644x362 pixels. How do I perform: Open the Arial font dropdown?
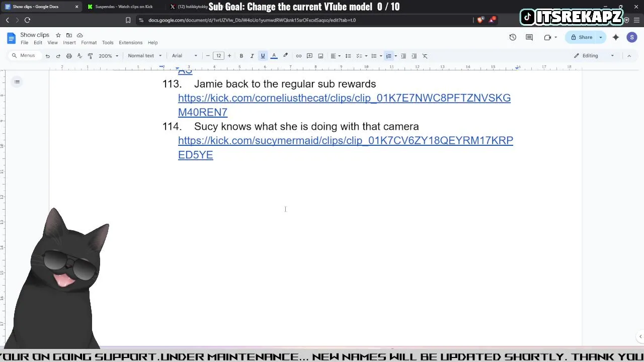pyautogui.click(x=185, y=56)
